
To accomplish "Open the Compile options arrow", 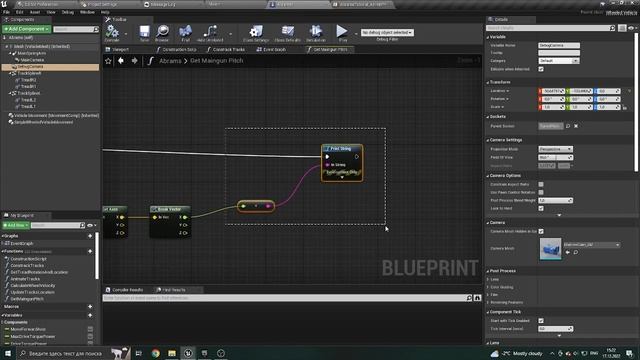I will [x=126, y=34].
